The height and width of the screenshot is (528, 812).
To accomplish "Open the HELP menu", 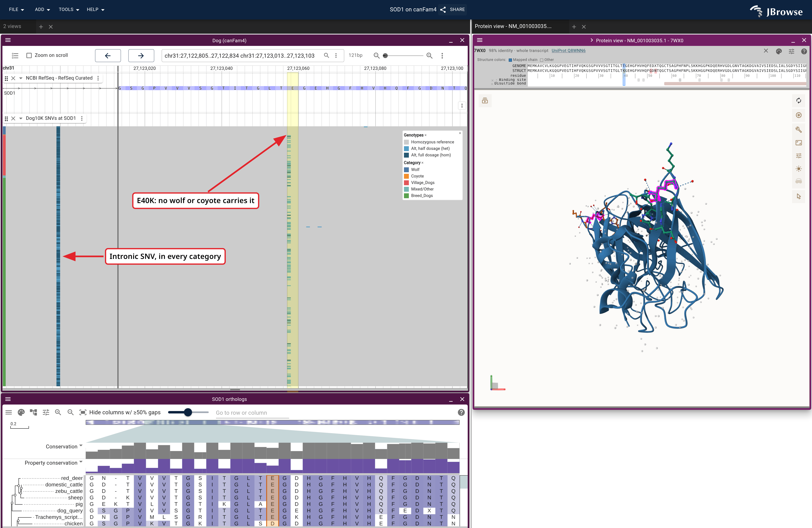I will coord(96,10).
